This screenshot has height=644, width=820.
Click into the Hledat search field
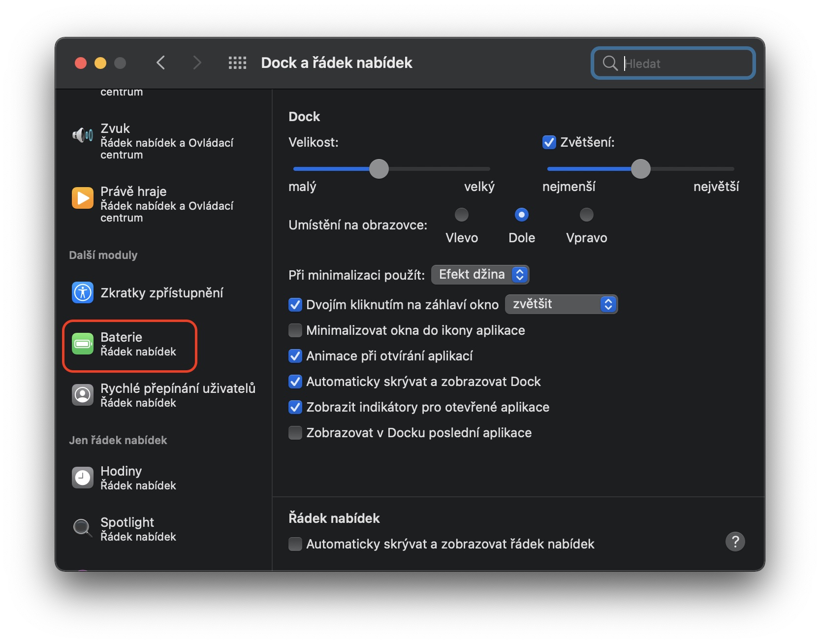pyautogui.click(x=673, y=63)
